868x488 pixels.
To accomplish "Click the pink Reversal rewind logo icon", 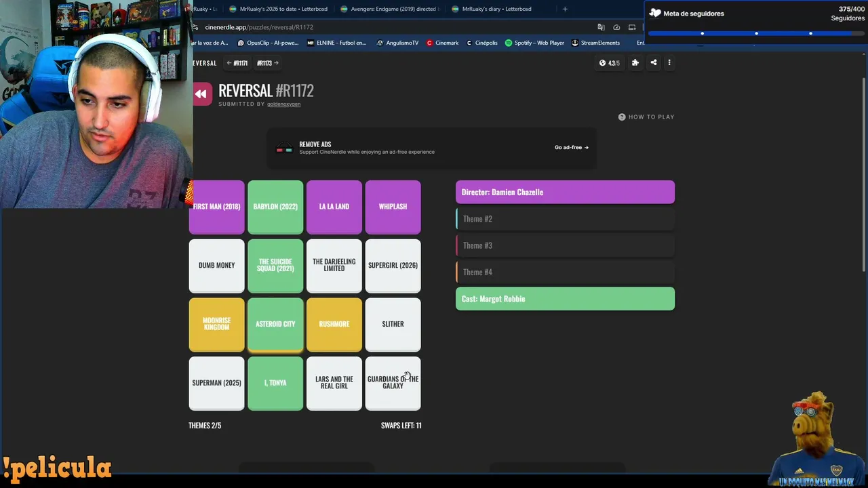I will coord(201,94).
